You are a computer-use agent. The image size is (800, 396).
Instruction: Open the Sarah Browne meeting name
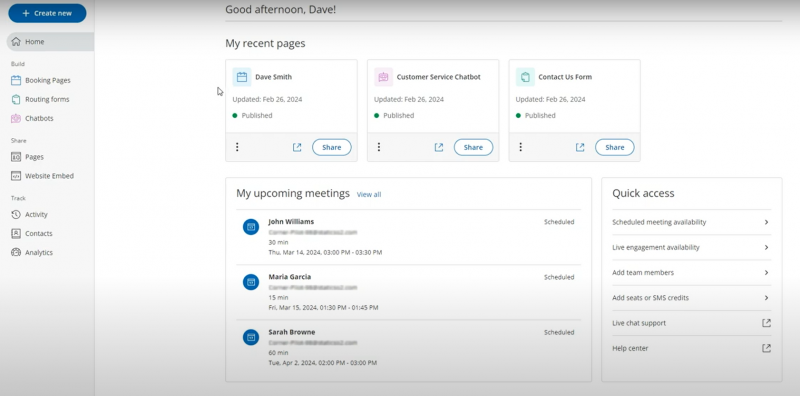[x=292, y=332]
